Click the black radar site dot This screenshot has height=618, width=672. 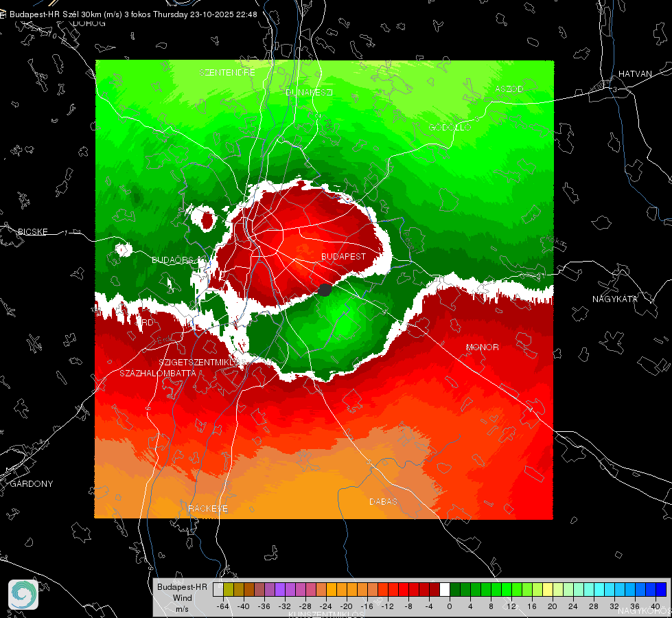(325, 290)
